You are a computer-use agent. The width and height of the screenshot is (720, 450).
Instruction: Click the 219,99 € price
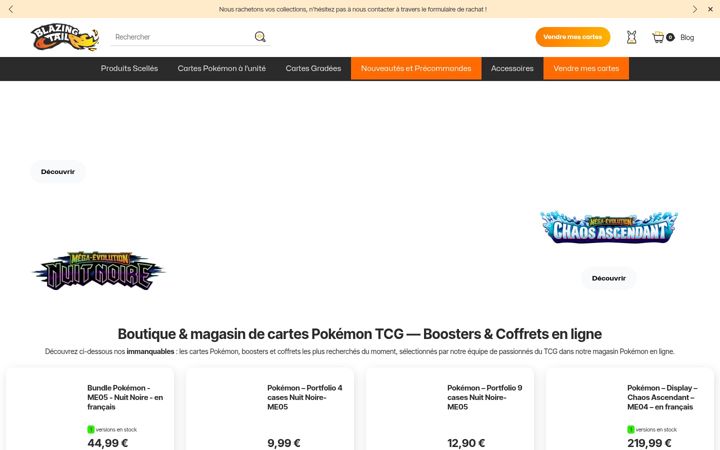point(649,443)
